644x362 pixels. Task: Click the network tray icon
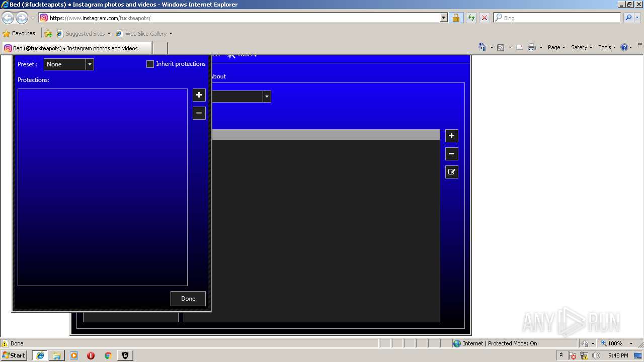coord(584,355)
